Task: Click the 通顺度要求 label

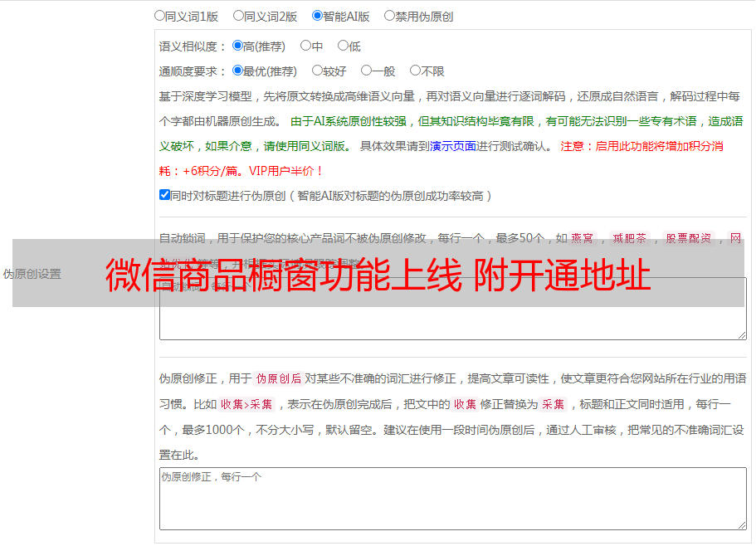Action: pyautogui.click(x=192, y=72)
